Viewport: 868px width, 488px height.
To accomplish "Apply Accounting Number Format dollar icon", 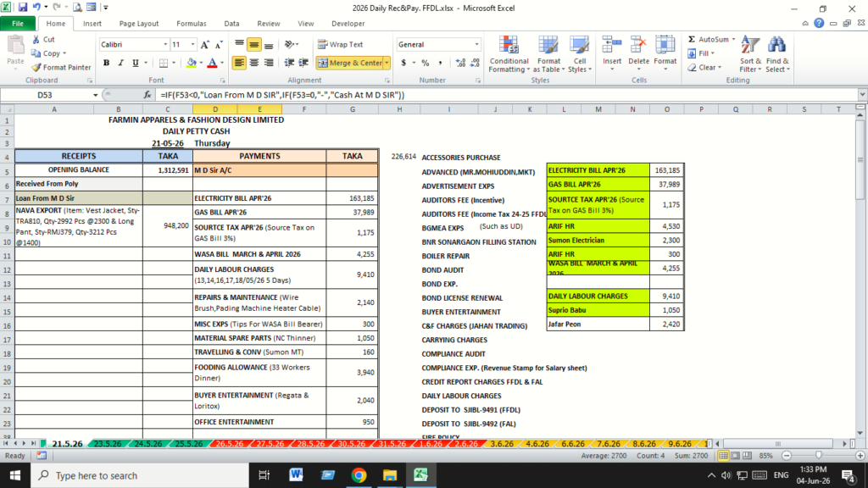I will pyautogui.click(x=403, y=63).
